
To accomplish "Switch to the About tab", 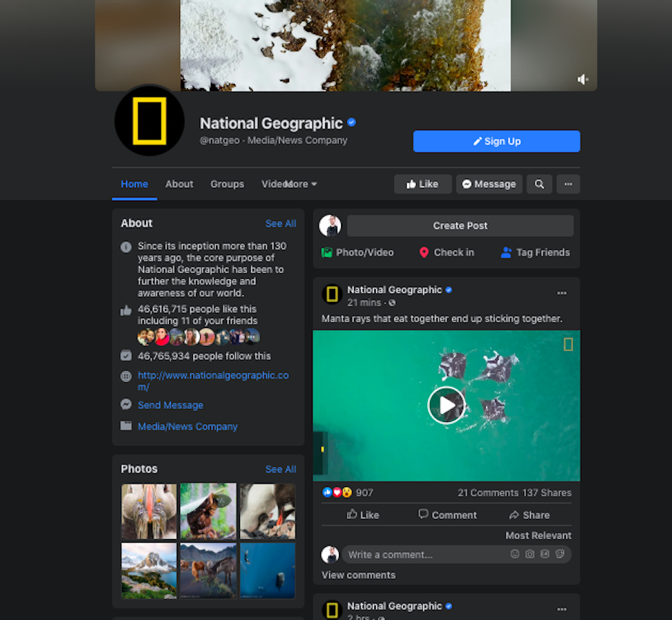I will click(x=179, y=184).
